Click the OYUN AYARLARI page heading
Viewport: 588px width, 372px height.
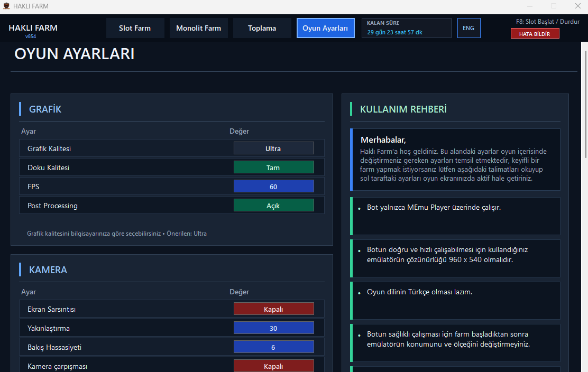[74, 54]
